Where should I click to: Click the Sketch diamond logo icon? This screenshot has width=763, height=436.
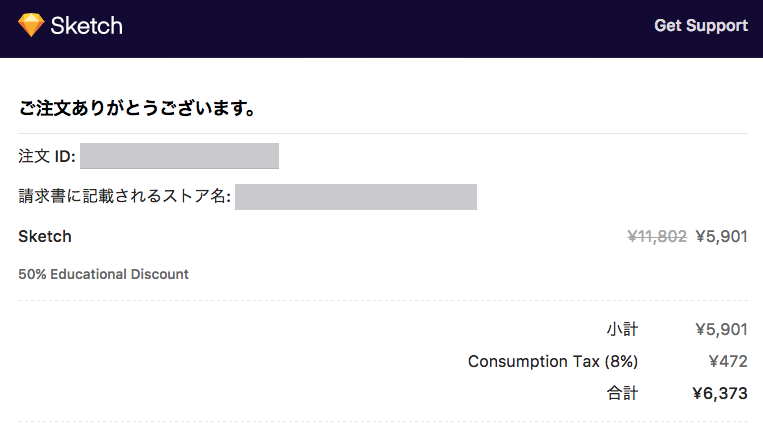31,25
